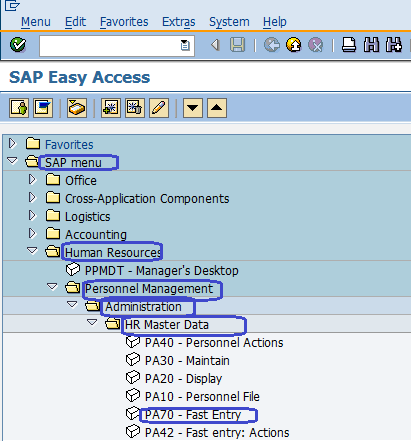Click the yellow Exit arrow icon

coord(294,45)
